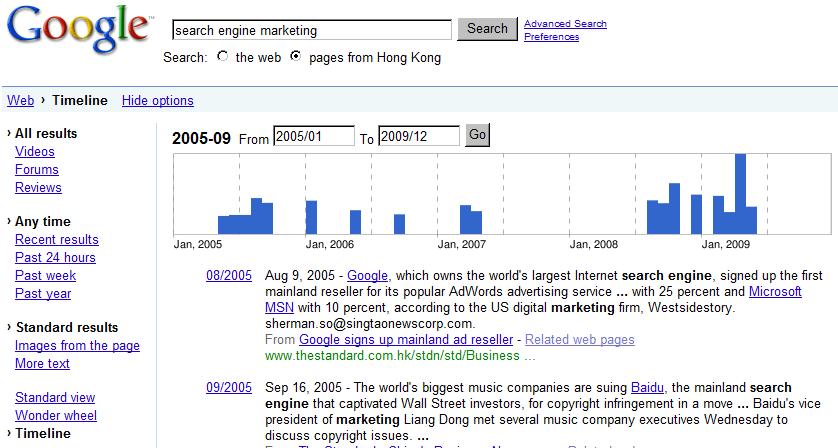Click Hide options link

[158, 101]
